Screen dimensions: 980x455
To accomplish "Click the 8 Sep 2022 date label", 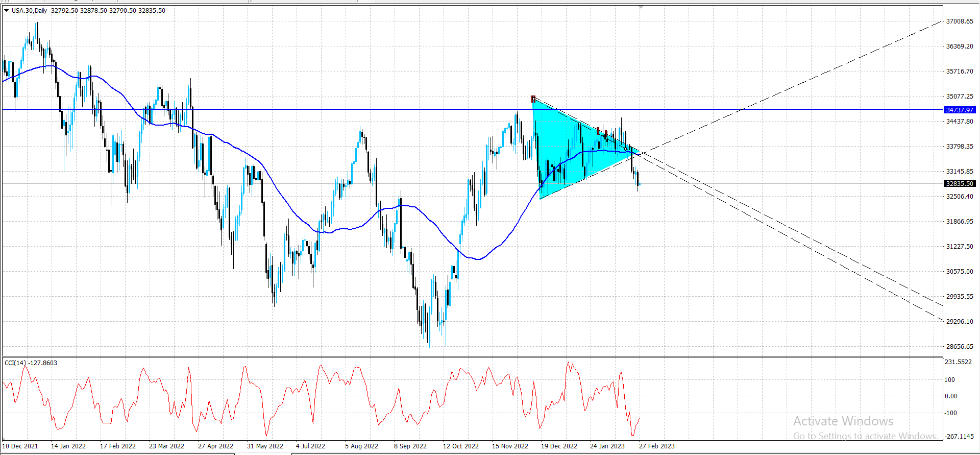I will click(410, 446).
